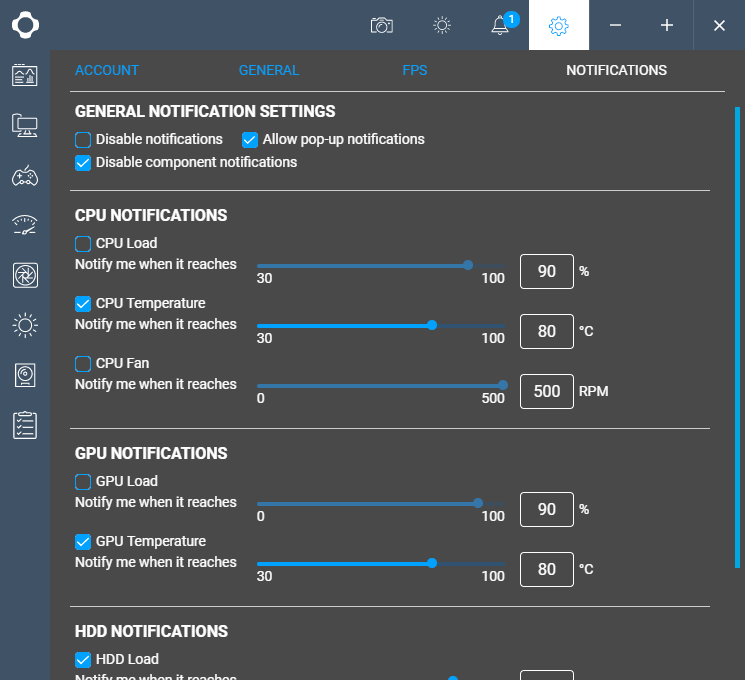This screenshot has width=745, height=680.
Task: Open the notifications bell icon
Action: tap(501, 25)
